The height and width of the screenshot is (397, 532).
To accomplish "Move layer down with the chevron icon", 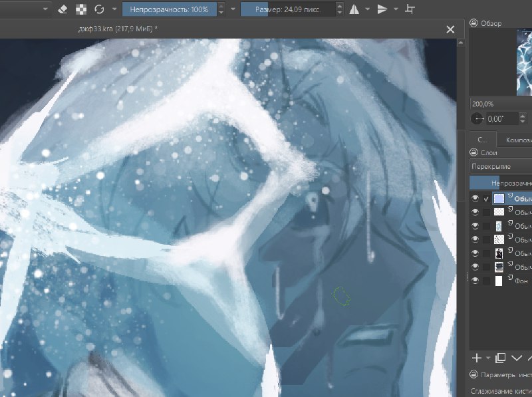I will (517, 358).
